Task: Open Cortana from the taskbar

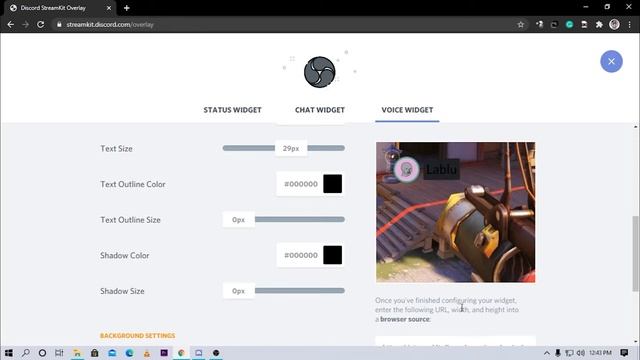Action: (x=42, y=353)
